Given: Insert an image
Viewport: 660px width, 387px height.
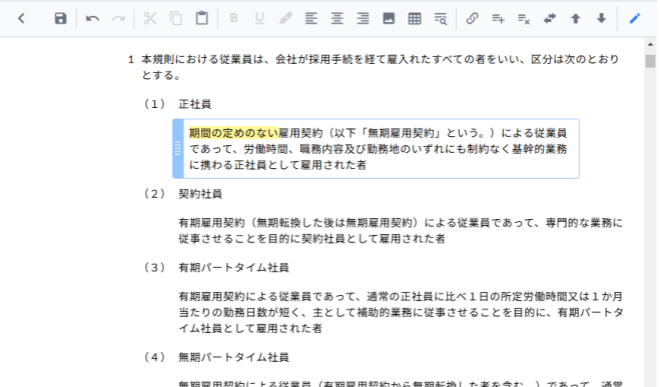Looking at the screenshot, I should click(389, 19).
